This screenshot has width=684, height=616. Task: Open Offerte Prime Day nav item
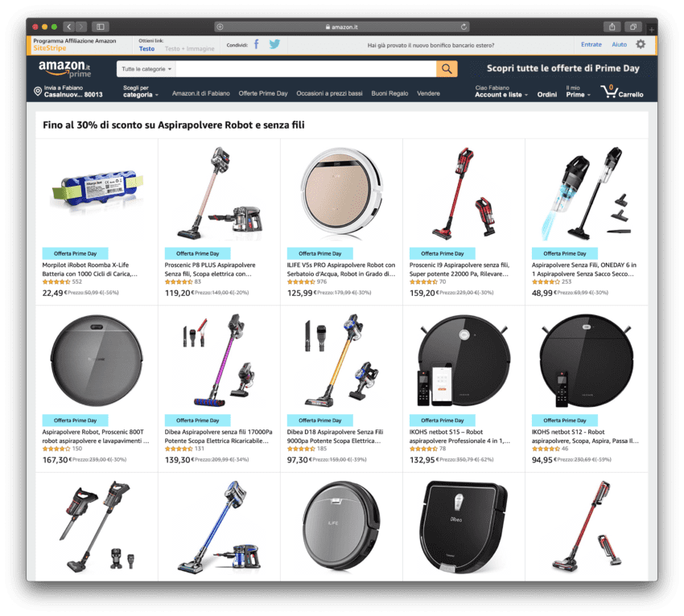pos(263,93)
